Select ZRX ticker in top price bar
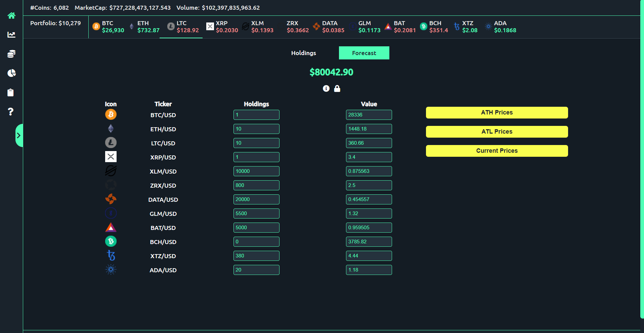 coord(298,27)
